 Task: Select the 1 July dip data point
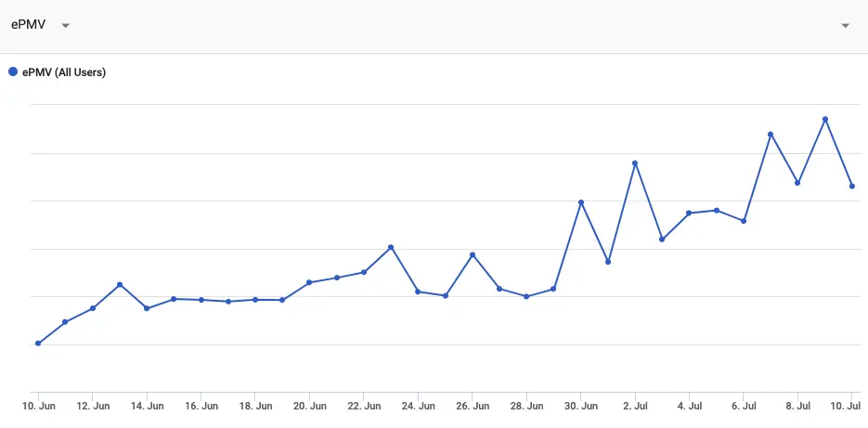pyautogui.click(x=608, y=262)
